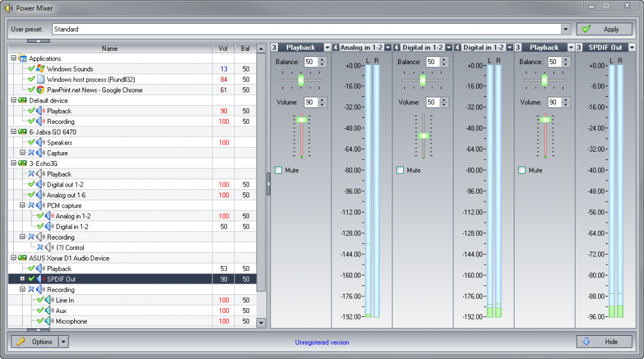644x359 pixels.
Task: Collapse the Default device node
Action: [x=14, y=100]
